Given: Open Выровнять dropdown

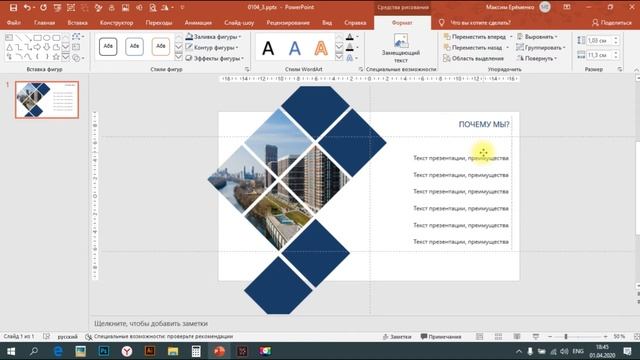Looking at the screenshot, I should [x=537, y=37].
